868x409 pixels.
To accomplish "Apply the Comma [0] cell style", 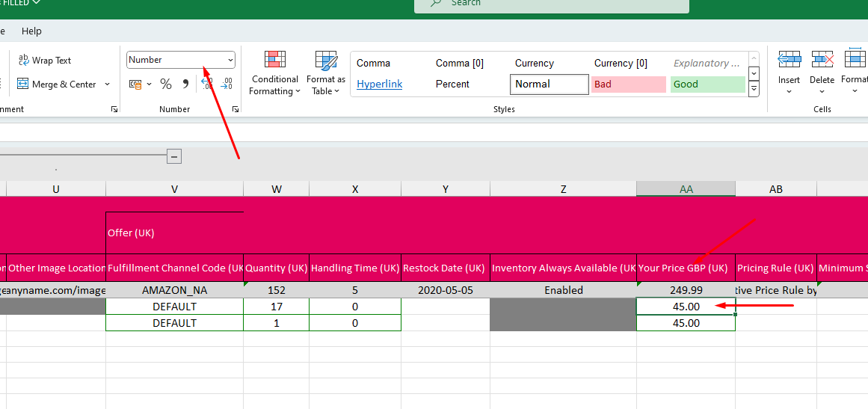I will click(x=470, y=63).
